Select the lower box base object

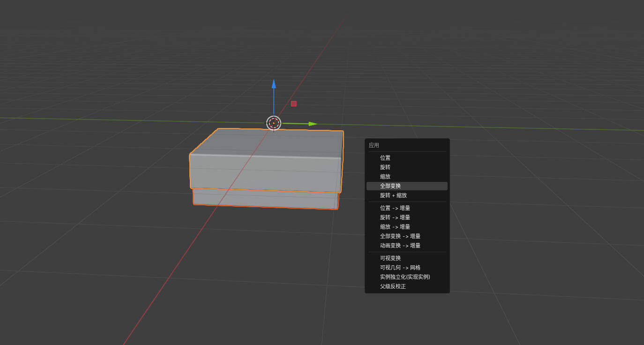point(265,200)
